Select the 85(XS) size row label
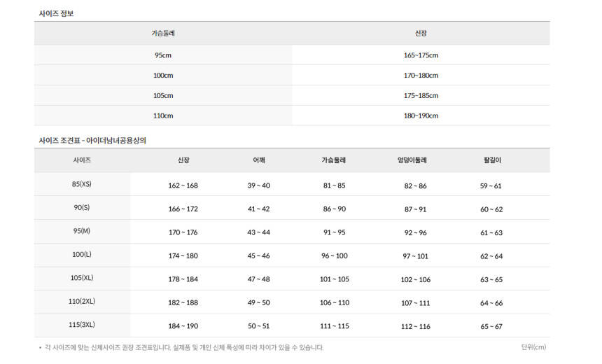This screenshot has height=364, width=602. pos(82,185)
